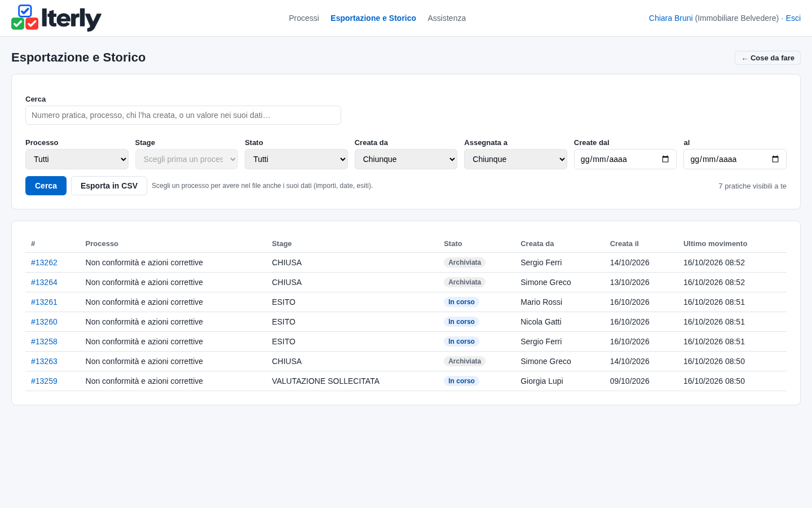Click the Create dal date input
Viewport: 812px width, 508px height.
625,159
